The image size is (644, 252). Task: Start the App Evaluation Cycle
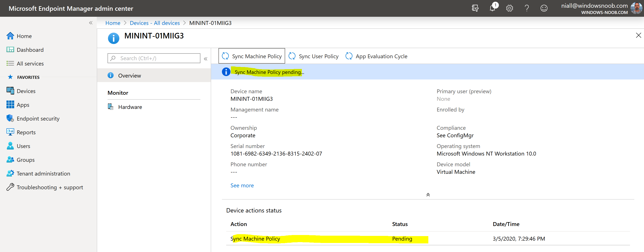pos(377,56)
